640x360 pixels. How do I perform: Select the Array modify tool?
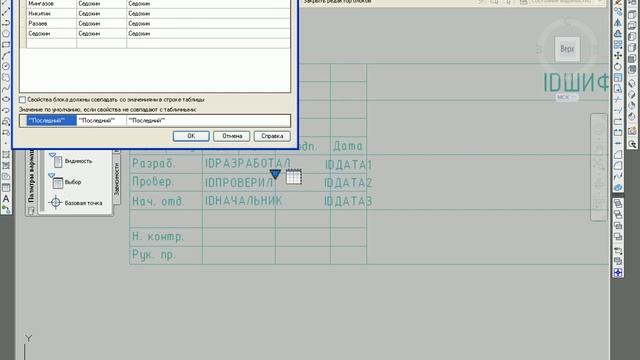(x=618, y=45)
